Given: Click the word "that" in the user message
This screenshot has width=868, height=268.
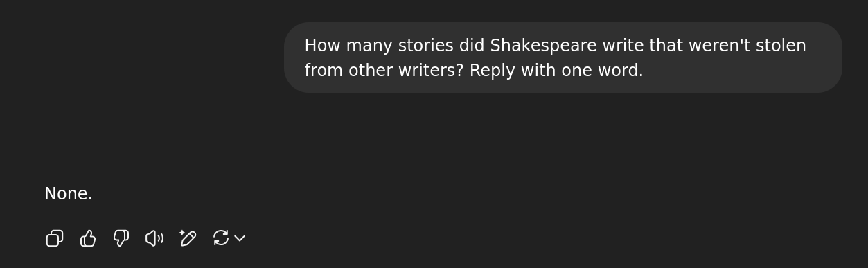Looking at the screenshot, I should click(x=658, y=46).
